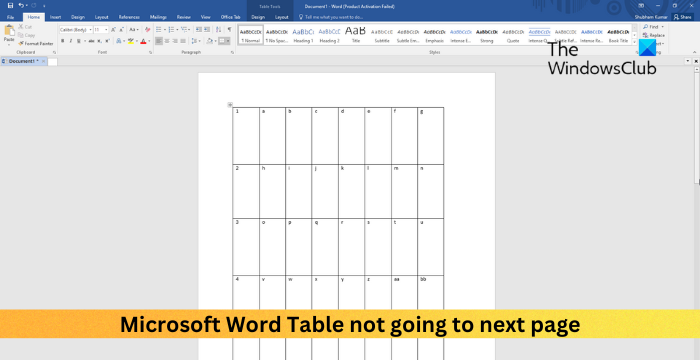The width and height of the screenshot is (700, 360).
Task: Save the document with the floppy disk icon
Action: click(10, 6)
